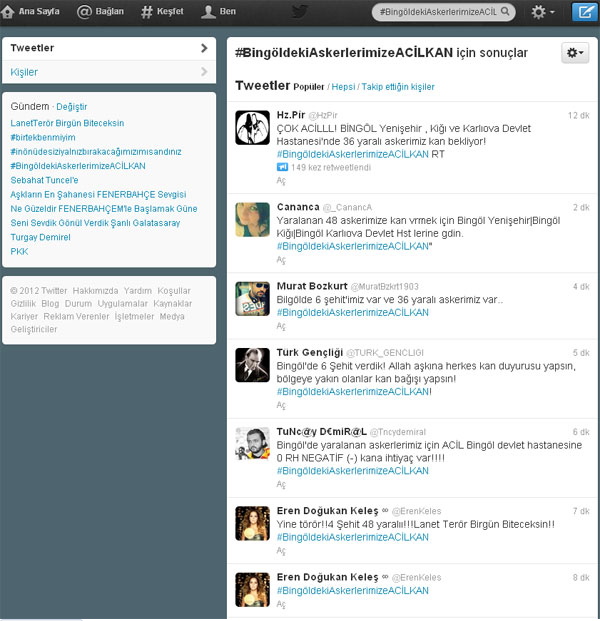Image resolution: width=600 pixels, height=621 pixels.
Task: Open the #birtekbenmiyim trend
Action: tap(43, 137)
